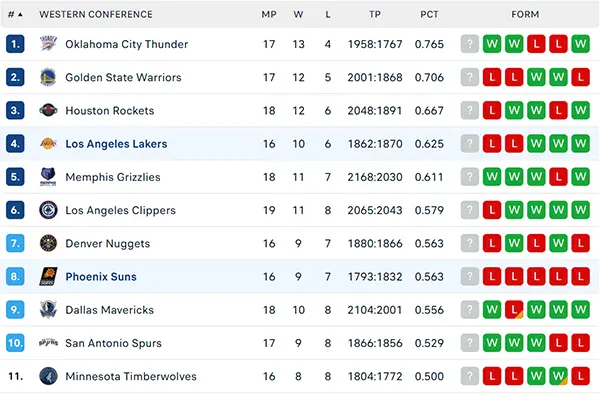600x394 pixels.
Task: Click the Dallas Mavericks logo
Action: pos(49,309)
